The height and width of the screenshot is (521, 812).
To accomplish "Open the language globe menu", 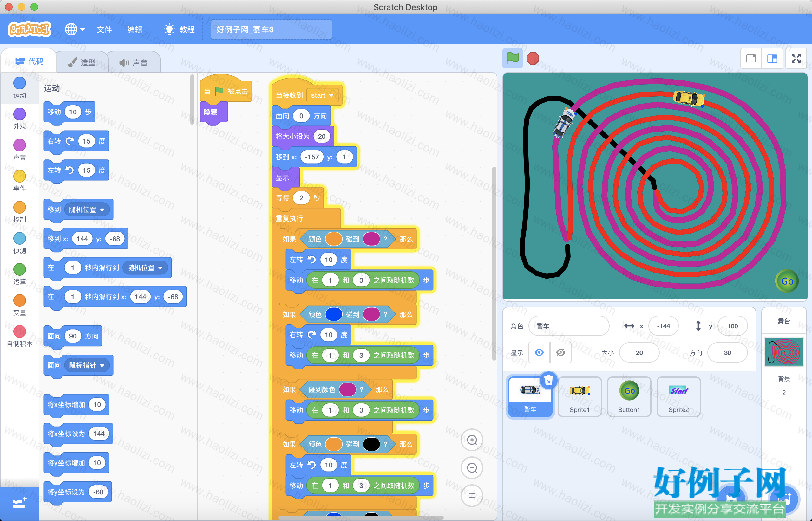I will point(75,29).
